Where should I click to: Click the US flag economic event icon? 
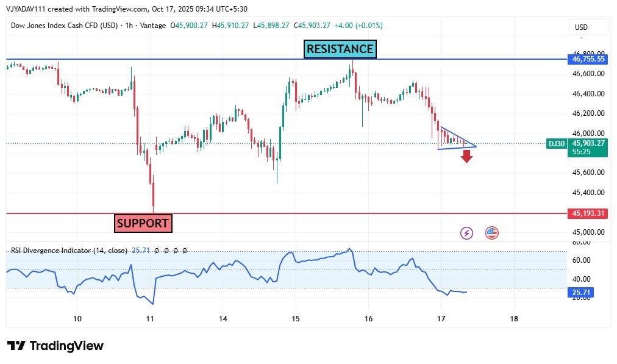[x=491, y=232]
